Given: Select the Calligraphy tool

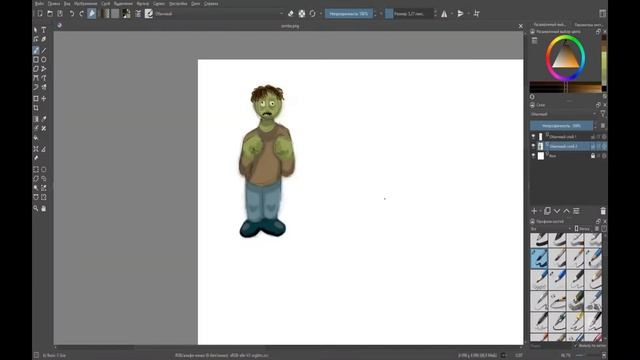Looking at the screenshot, I should pyautogui.click(x=44, y=39).
